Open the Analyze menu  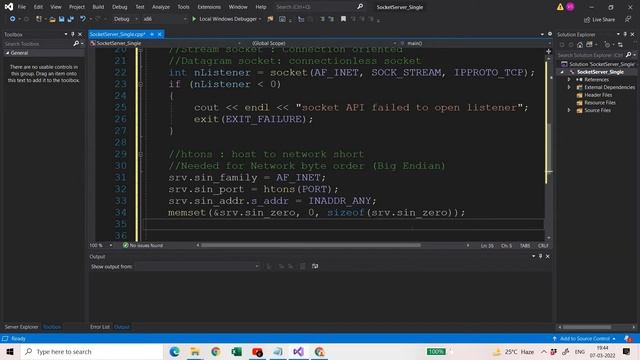pyautogui.click(x=161, y=7)
